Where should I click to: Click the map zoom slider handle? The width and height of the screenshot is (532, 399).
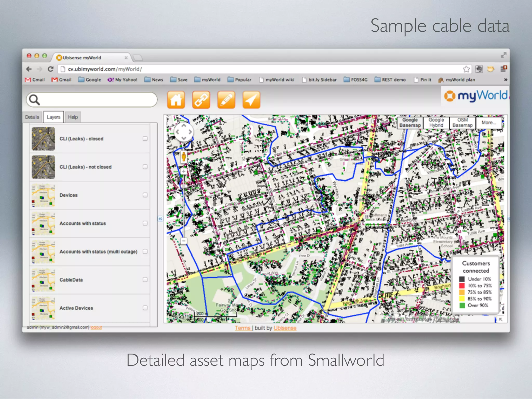[x=184, y=186]
